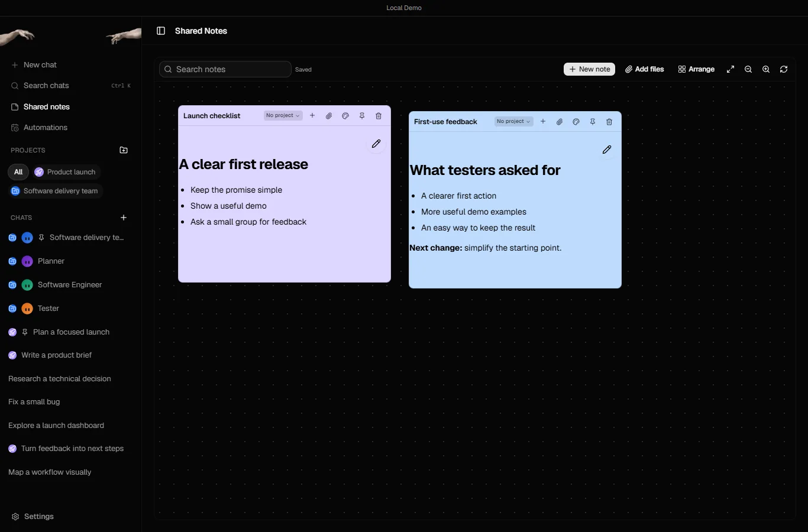Viewport: 808px width, 532px height.
Task: Click Add files button
Action: [x=645, y=69]
